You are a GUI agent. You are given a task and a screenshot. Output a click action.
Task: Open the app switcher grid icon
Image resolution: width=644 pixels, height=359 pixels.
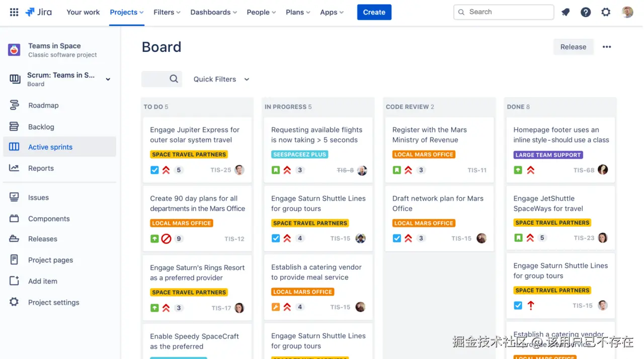14,12
